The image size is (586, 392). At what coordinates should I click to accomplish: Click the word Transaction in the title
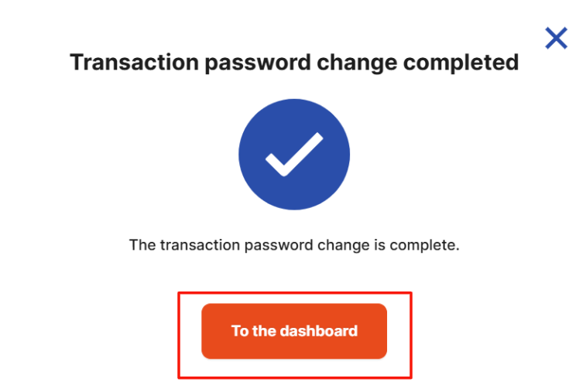pos(134,62)
